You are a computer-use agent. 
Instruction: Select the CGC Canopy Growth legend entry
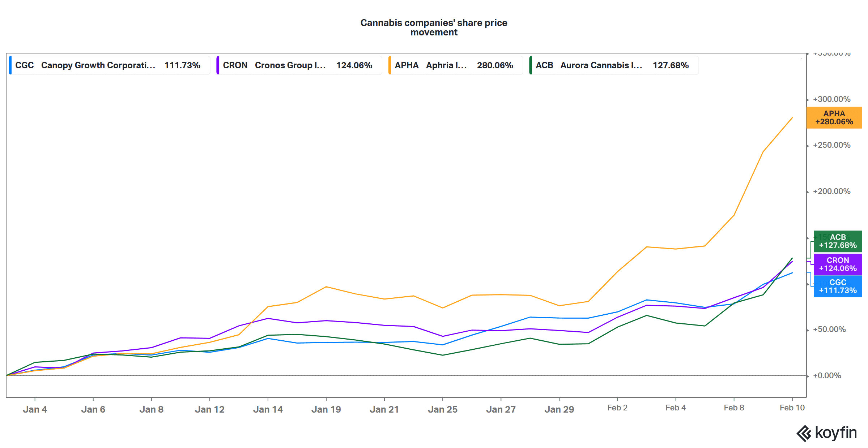(110, 65)
